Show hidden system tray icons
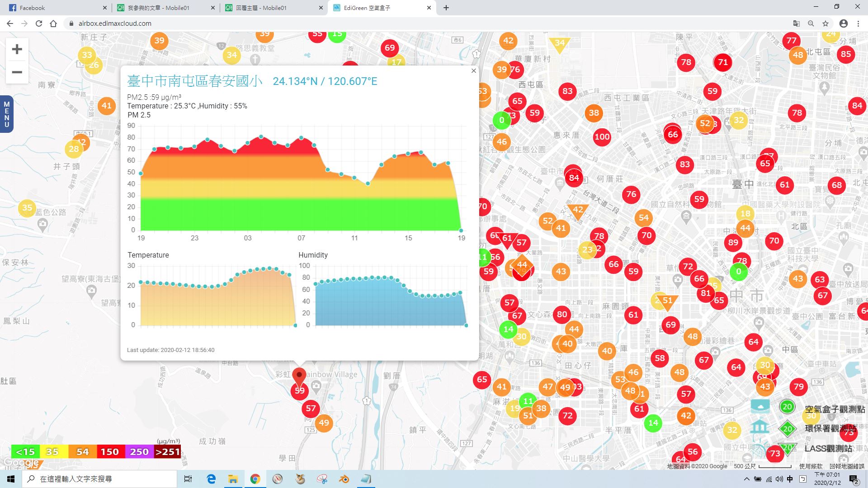The width and height of the screenshot is (868, 488). [746, 479]
